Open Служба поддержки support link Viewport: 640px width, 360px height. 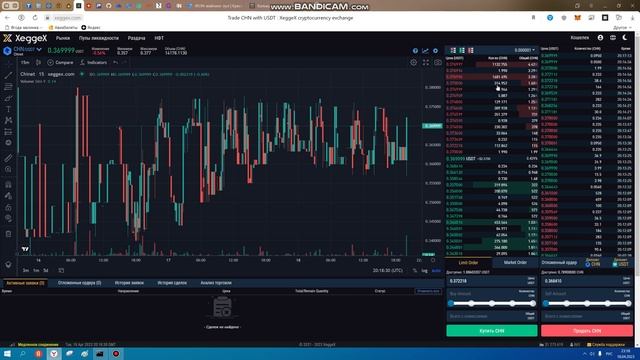coord(605,345)
